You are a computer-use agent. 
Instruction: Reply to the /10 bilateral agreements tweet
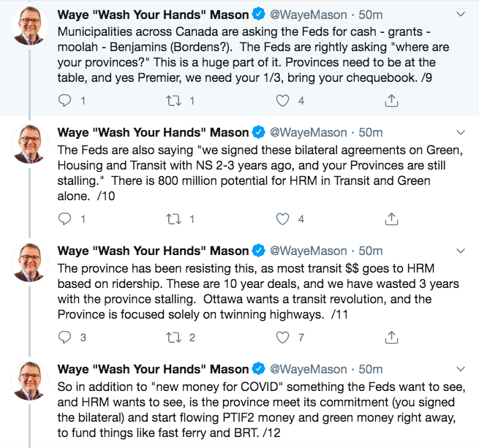point(64,219)
